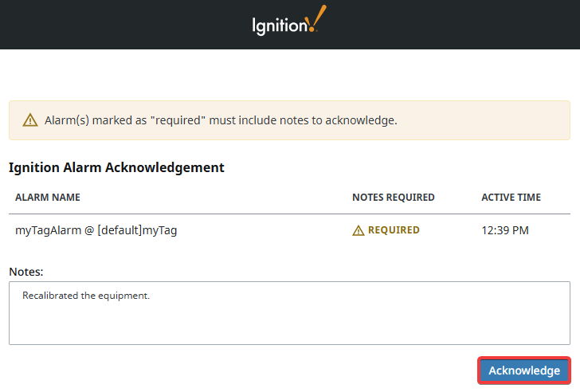The image size is (580, 392).
Task: Click the Ignition logo in header
Action: pos(289,21)
